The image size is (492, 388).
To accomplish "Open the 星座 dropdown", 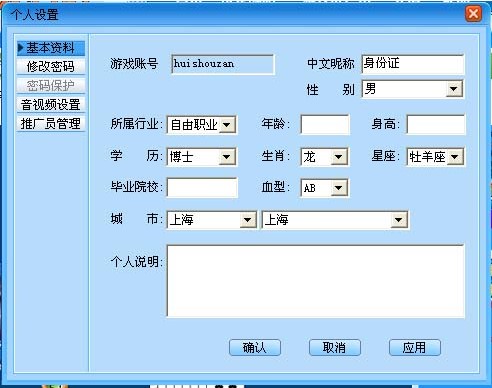I will click(435, 157).
